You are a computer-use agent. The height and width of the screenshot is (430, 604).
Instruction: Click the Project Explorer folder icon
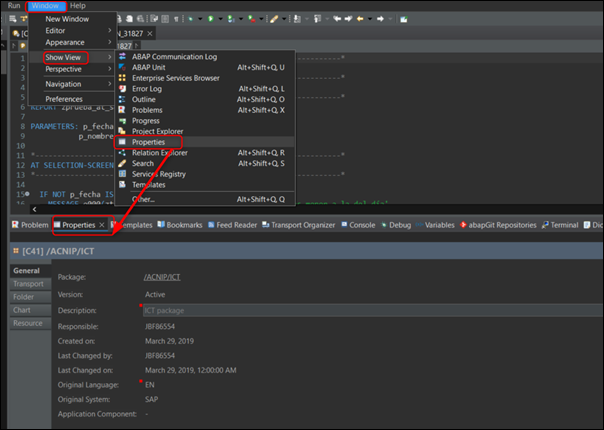click(x=122, y=131)
